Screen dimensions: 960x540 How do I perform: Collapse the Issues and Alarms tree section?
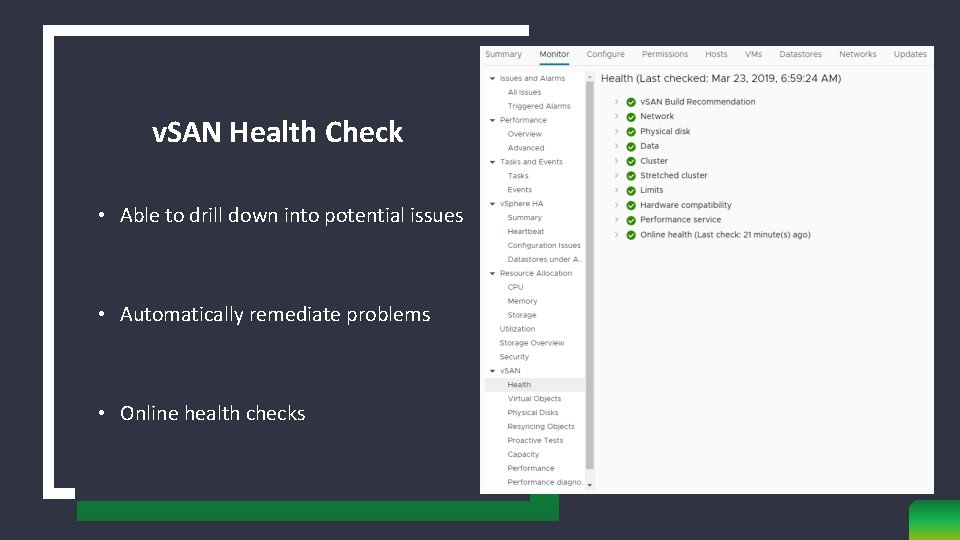pos(492,78)
